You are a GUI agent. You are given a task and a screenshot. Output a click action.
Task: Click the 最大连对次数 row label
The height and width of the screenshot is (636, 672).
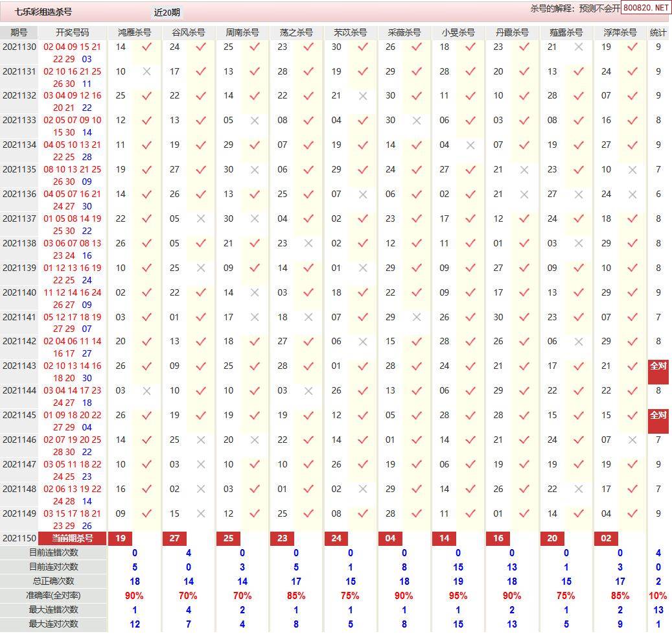pos(54,624)
